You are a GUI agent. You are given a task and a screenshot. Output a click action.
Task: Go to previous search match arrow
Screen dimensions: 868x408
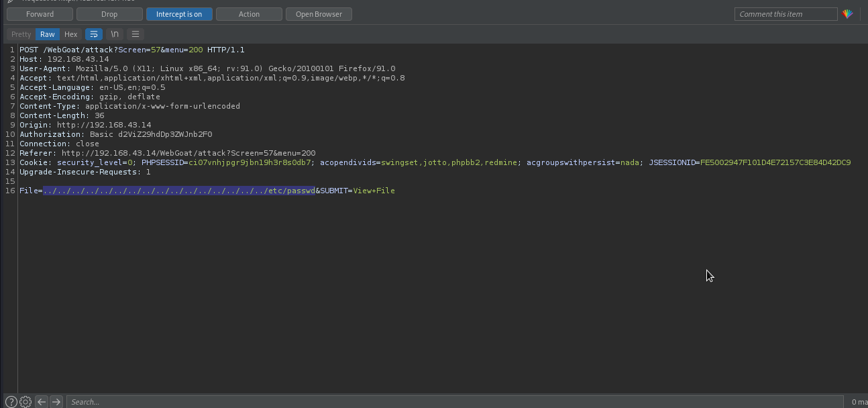[x=42, y=402]
